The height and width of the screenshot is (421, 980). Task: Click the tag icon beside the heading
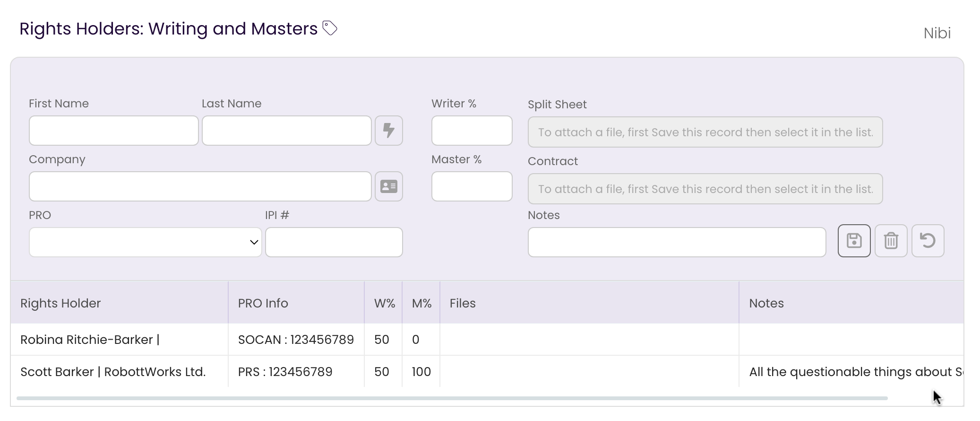pos(330,28)
